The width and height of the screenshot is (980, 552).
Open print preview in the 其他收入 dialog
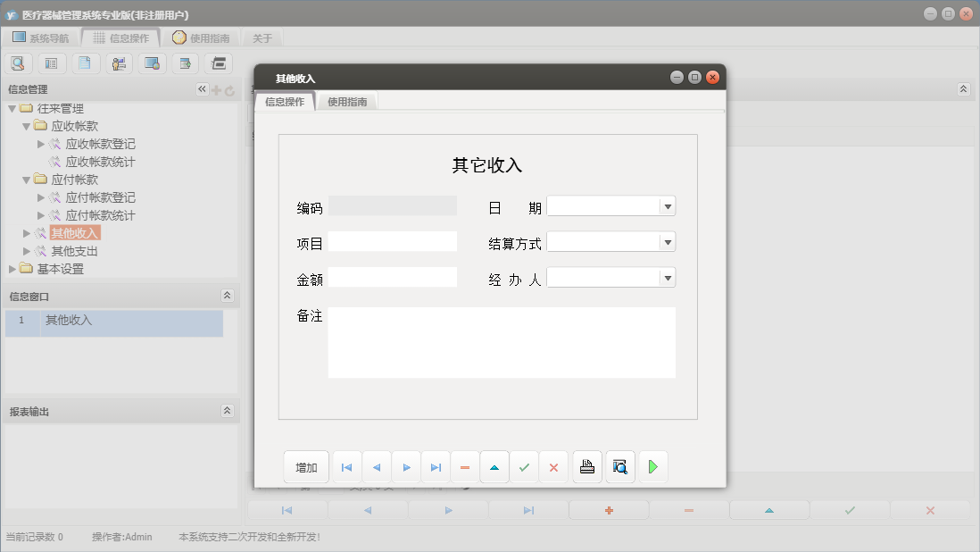coord(619,466)
